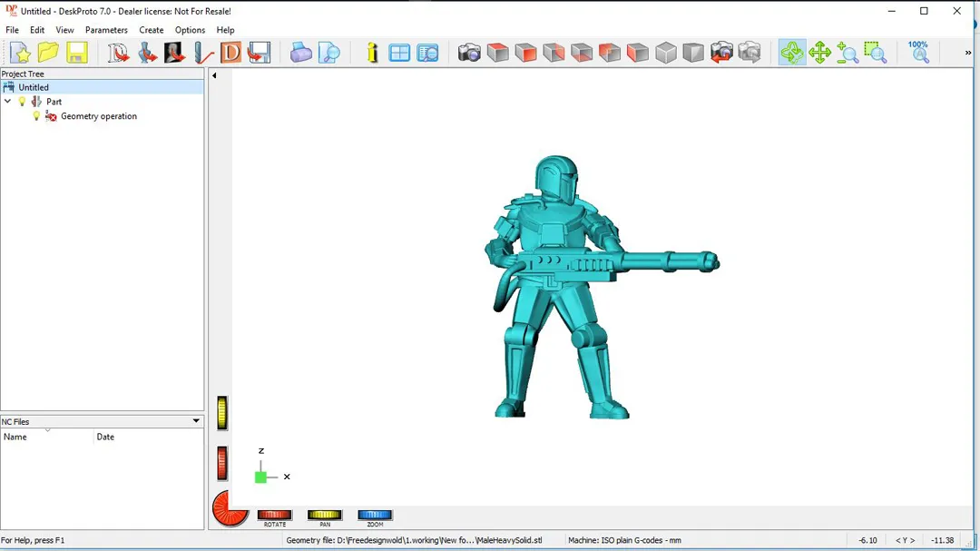Select the isometric default view cube
The image size is (980, 551).
coord(666,53)
